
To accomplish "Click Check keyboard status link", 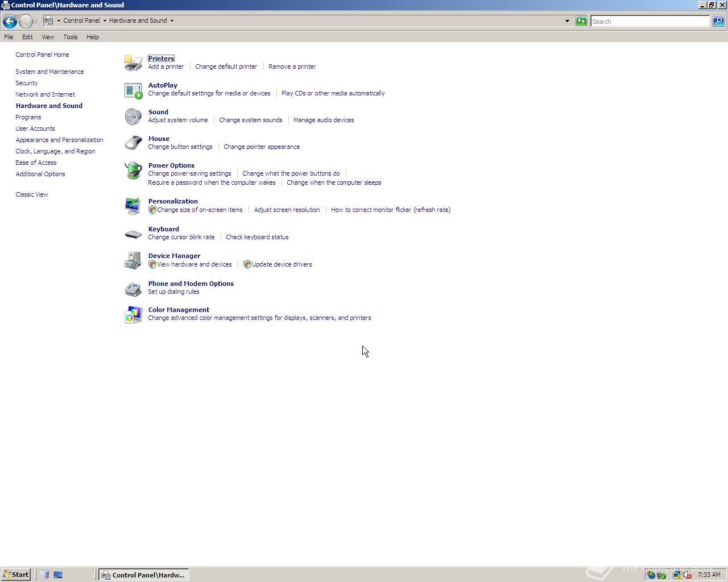I will (257, 237).
